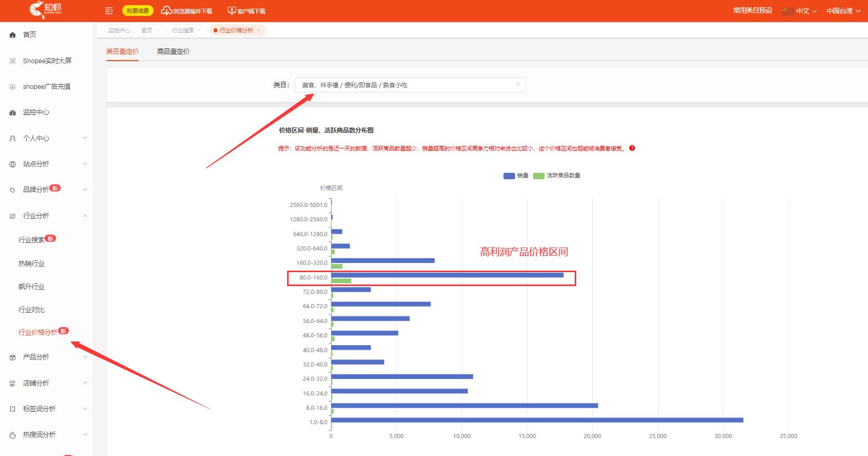Click the 2560.0-5001.0 price range label

click(x=308, y=205)
